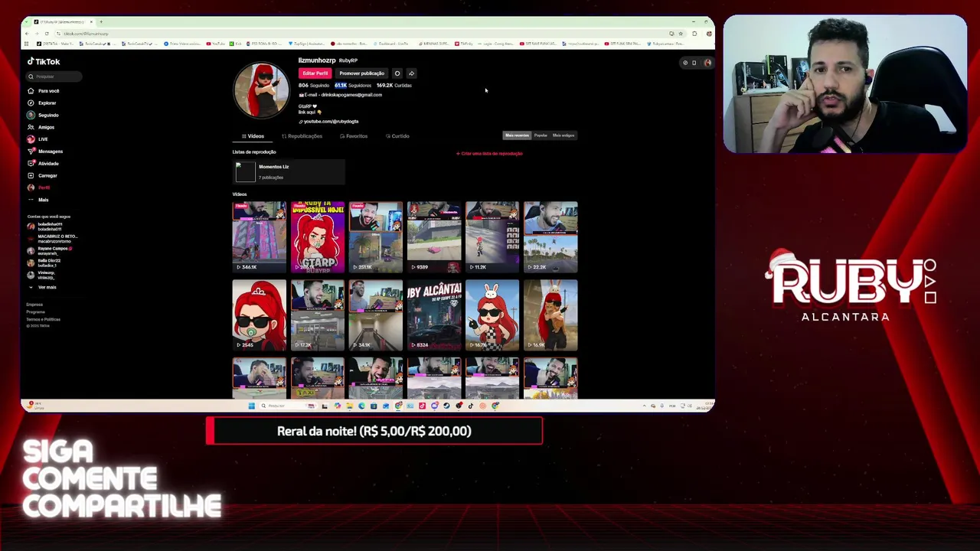Image resolution: width=980 pixels, height=551 pixels.
Task: Open the Momentos Liz playlist
Action: (289, 172)
